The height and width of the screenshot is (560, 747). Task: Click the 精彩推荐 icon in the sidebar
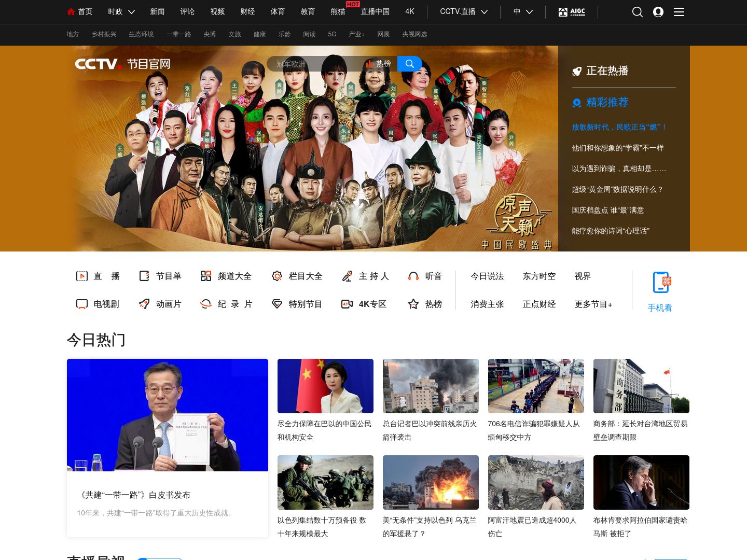click(x=577, y=103)
